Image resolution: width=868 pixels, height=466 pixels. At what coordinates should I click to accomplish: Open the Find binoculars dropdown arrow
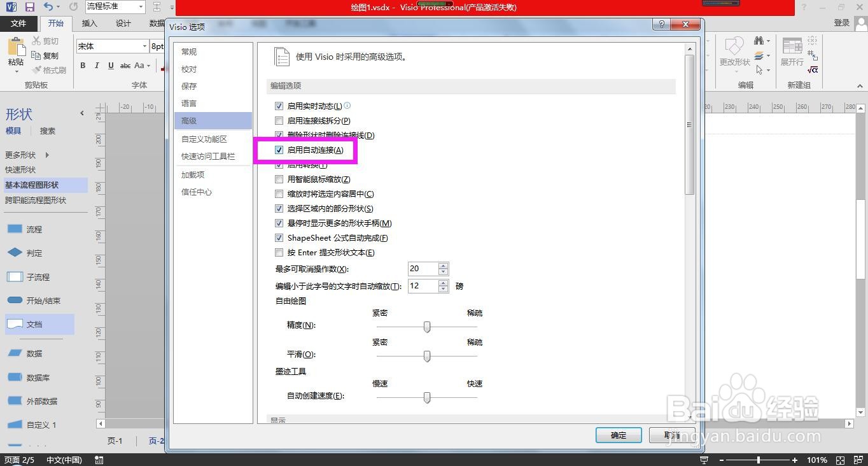pos(768,41)
